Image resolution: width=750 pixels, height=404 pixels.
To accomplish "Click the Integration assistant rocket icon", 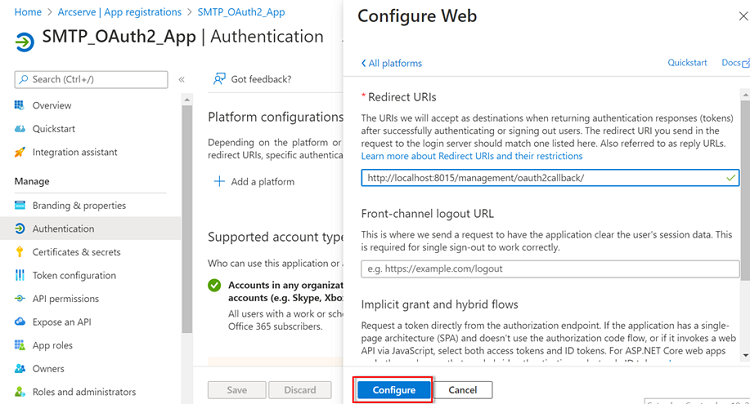I will point(20,152).
